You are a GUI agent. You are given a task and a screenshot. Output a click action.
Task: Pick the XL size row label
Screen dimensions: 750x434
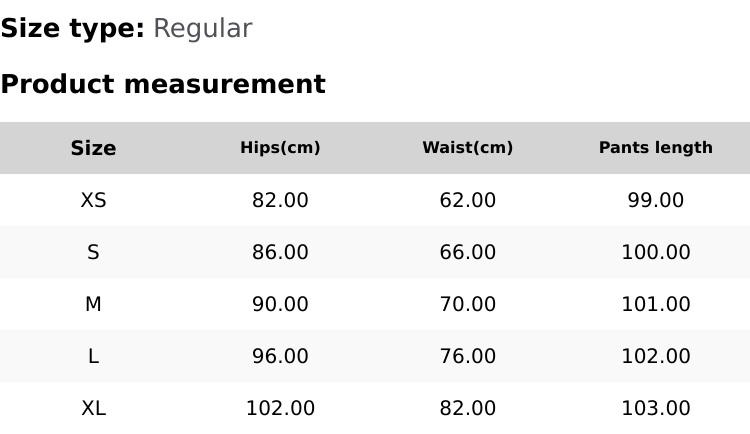pos(93,409)
